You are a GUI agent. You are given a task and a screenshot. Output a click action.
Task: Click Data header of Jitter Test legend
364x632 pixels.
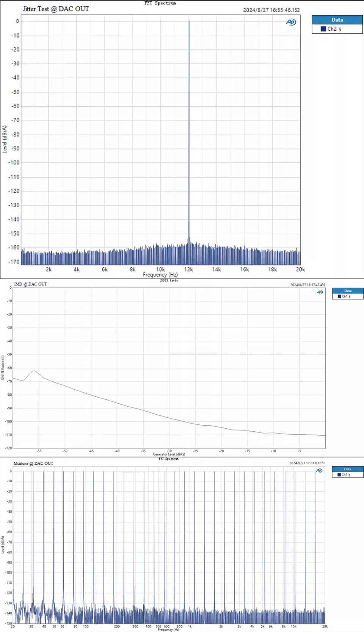pos(337,20)
